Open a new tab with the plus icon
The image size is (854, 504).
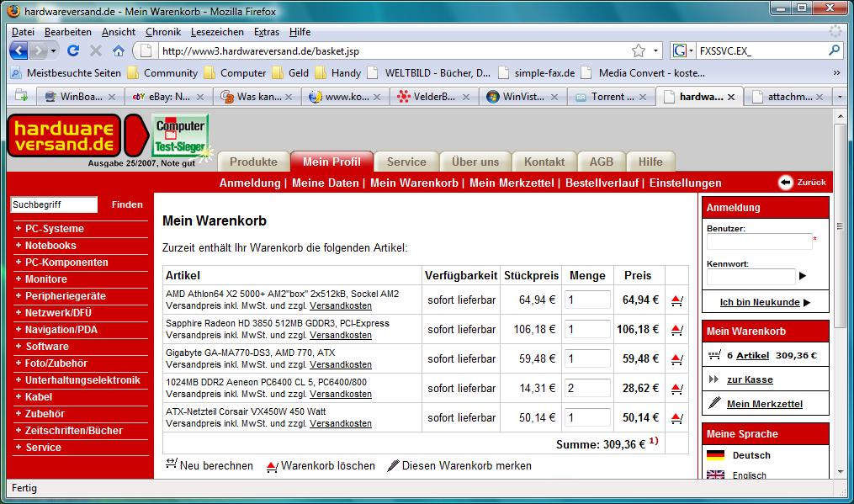[x=21, y=96]
